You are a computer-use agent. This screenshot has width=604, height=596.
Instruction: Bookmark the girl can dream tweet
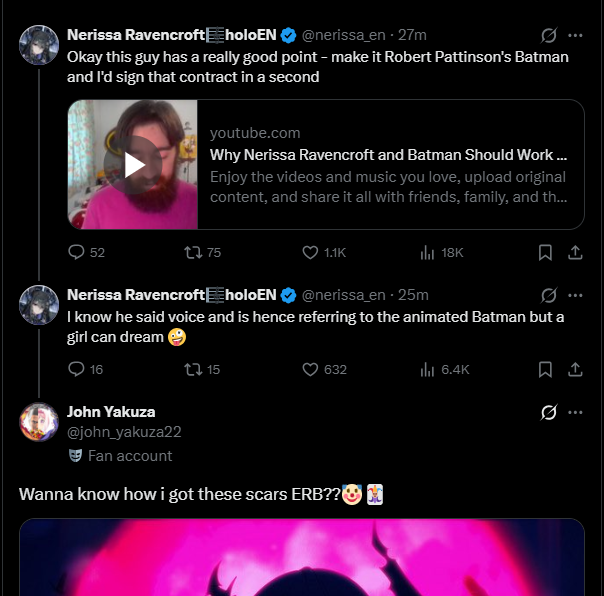545,369
